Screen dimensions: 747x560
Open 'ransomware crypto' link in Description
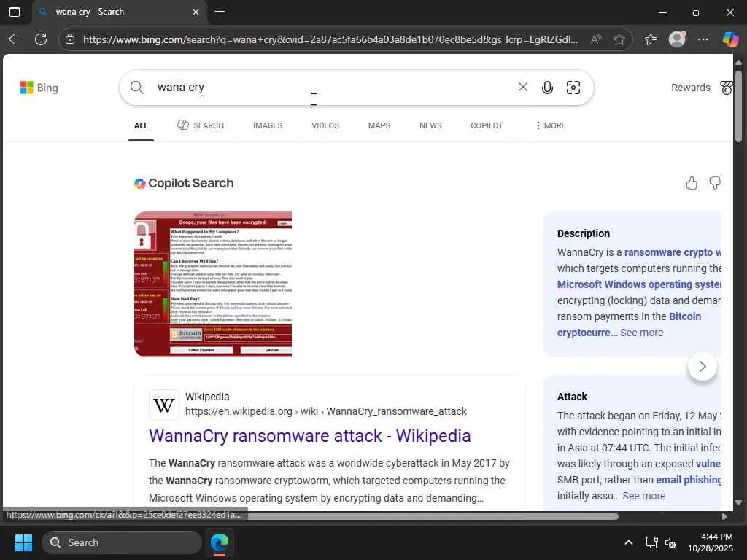tap(673, 252)
